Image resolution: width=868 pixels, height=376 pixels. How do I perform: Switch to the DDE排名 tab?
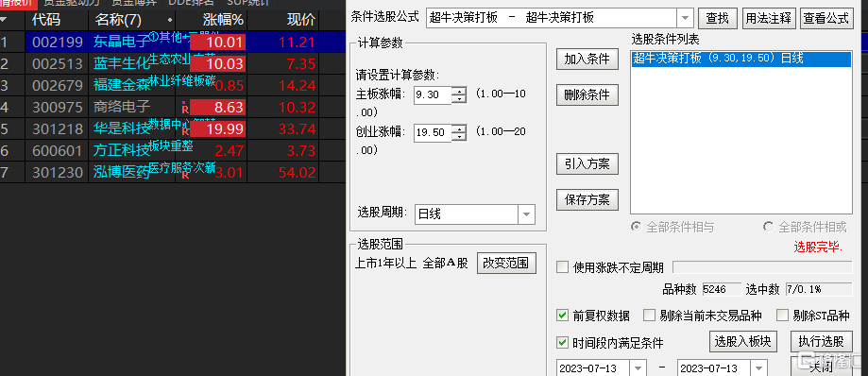click(191, 3)
